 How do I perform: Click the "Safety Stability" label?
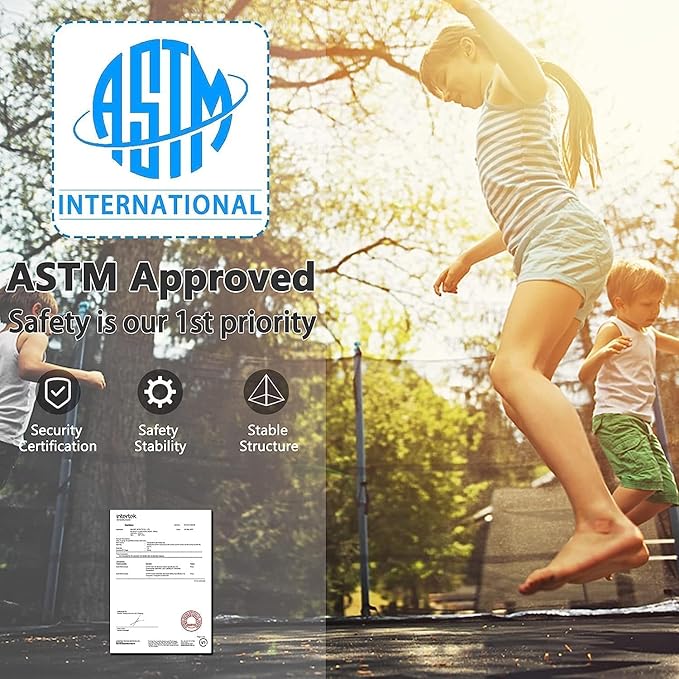coord(160,439)
